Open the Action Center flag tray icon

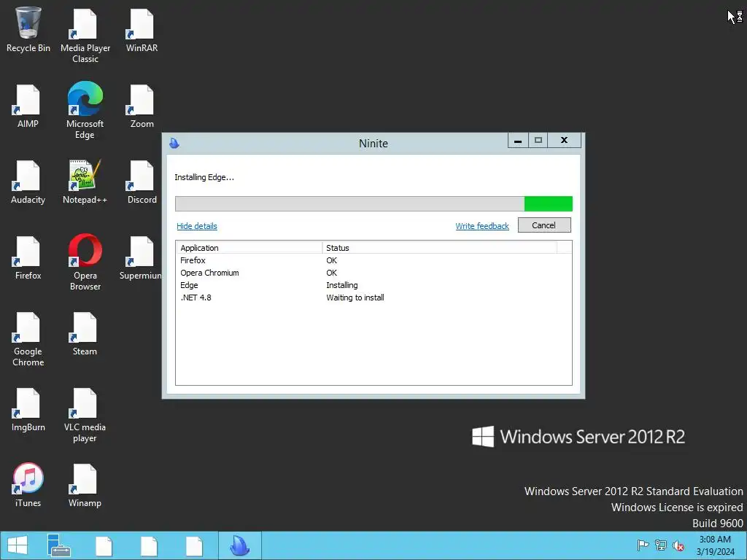click(643, 545)
